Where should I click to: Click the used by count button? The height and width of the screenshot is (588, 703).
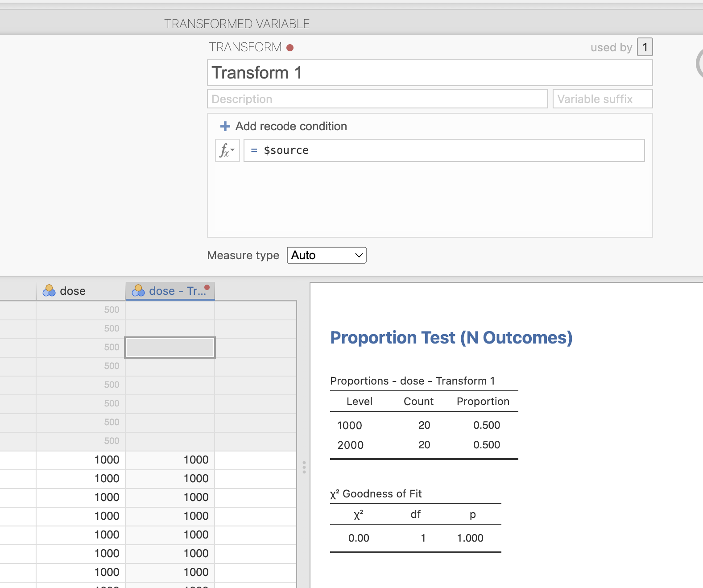click(x=645, y=47)
